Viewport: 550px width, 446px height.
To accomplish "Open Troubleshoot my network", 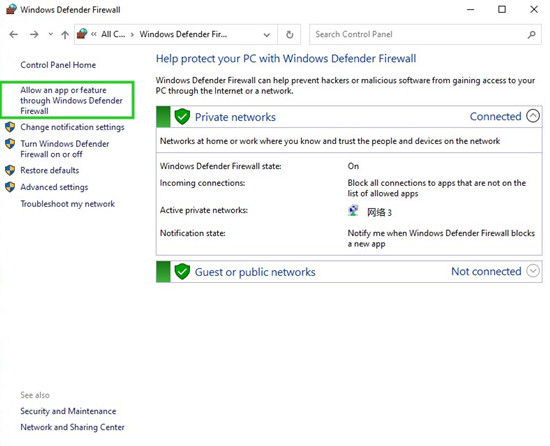I will [67, 204].
